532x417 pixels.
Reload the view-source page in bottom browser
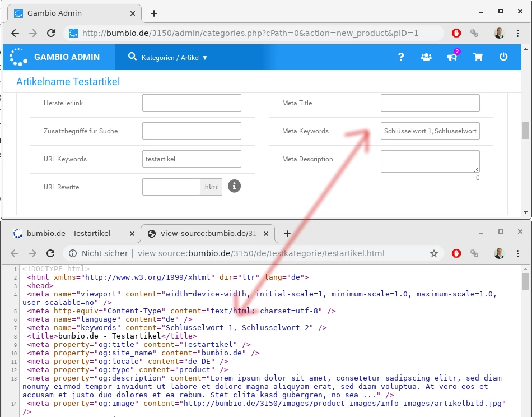tap(50, 253)
